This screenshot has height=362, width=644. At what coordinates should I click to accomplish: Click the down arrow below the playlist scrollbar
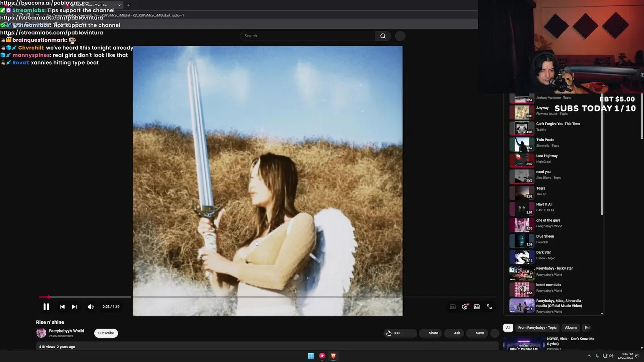click(x=602, y=314)
